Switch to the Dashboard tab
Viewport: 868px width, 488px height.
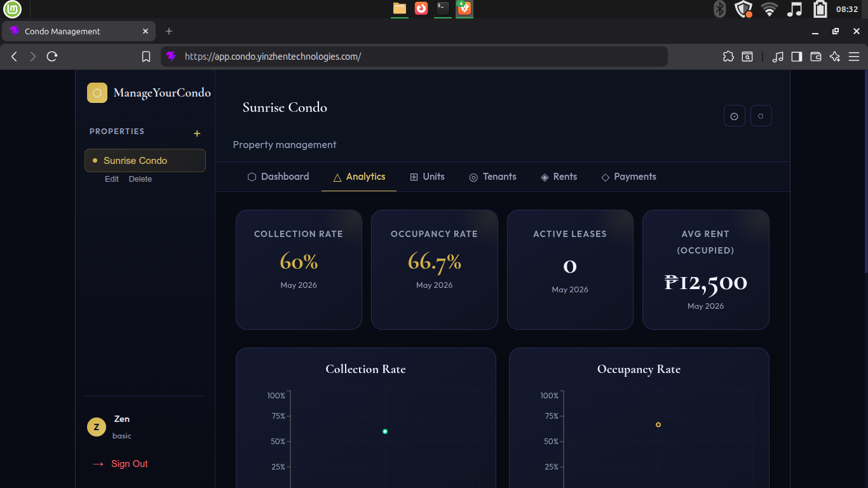click(x=278, y=177)
